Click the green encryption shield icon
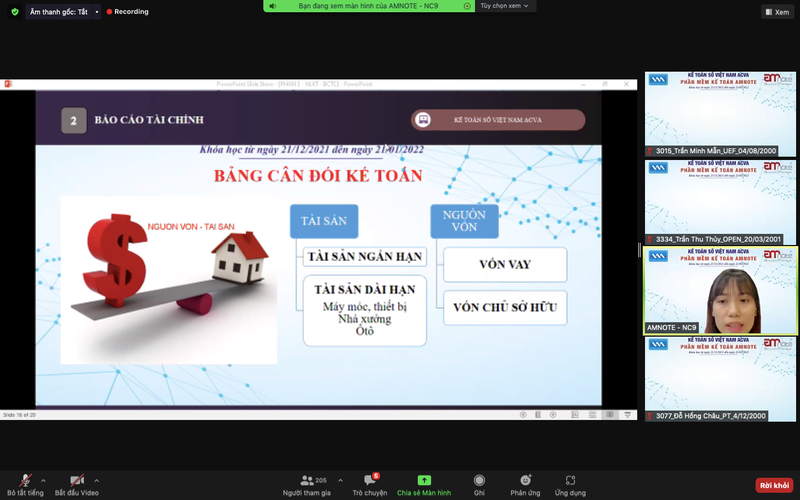The width and height of the screenshot is (800, 500). coord(14,12)
